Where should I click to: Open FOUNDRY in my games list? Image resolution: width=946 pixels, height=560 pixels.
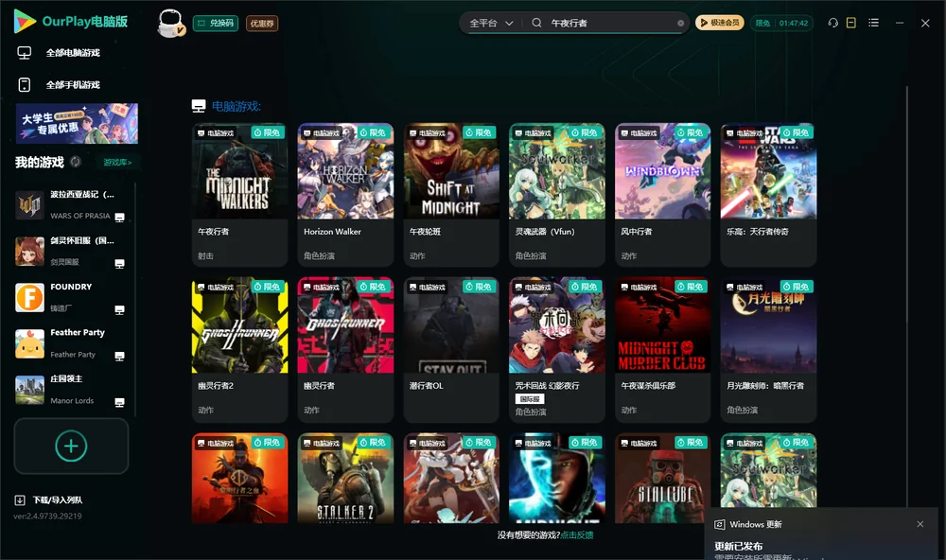(x=71, y=297)
